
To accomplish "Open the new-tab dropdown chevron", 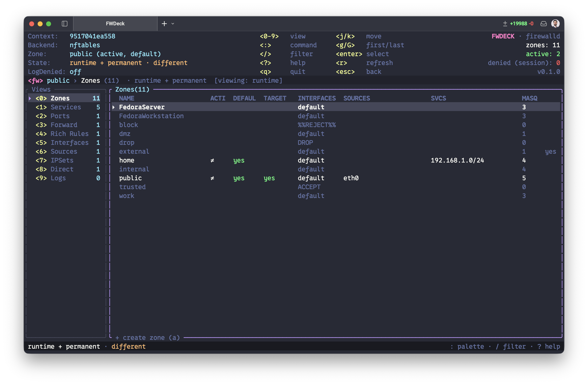I will pos(173,24).
